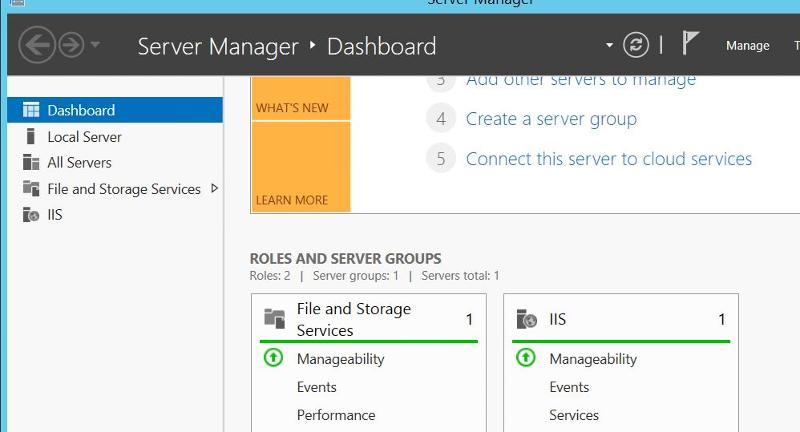The image size is (800, 432).
Task: Open File and Storage Services tile header
Action: tap(354, 319)
